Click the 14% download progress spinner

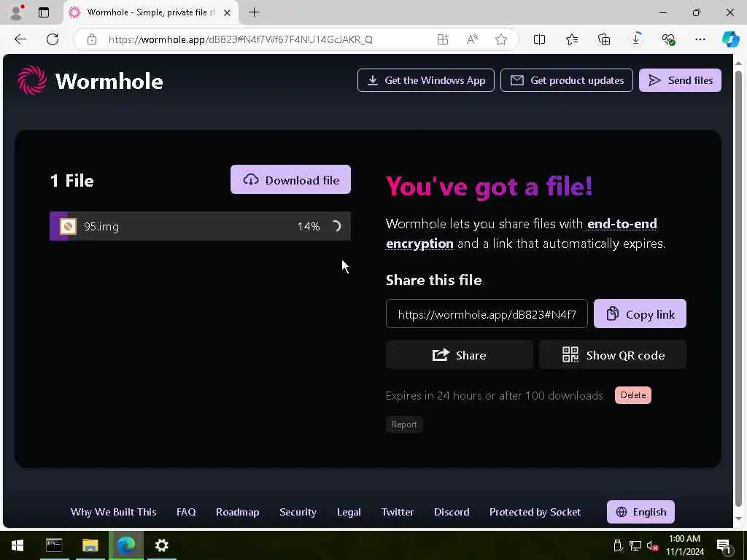tap(336, 226)
